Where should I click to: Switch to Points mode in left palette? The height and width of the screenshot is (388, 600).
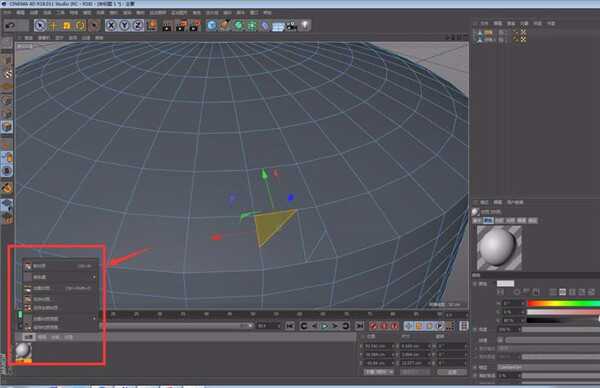click(7, 101)
